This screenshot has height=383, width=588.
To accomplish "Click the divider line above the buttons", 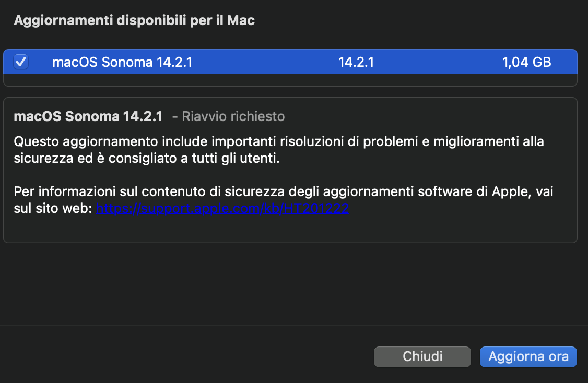I will point(290,325).
